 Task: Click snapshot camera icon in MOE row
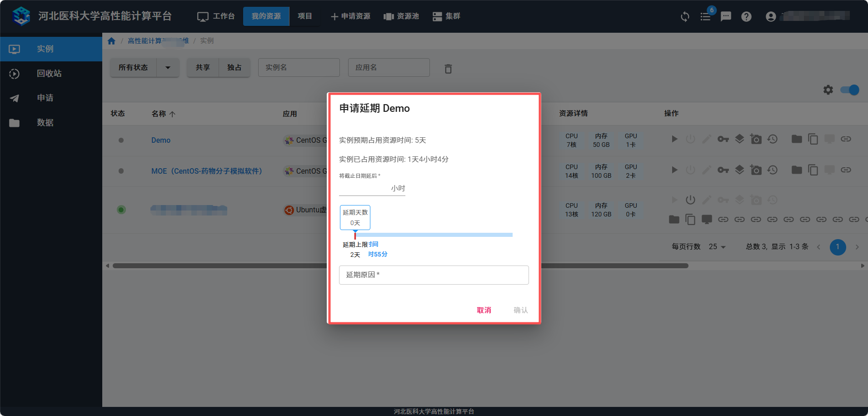[x=756, y=170]
